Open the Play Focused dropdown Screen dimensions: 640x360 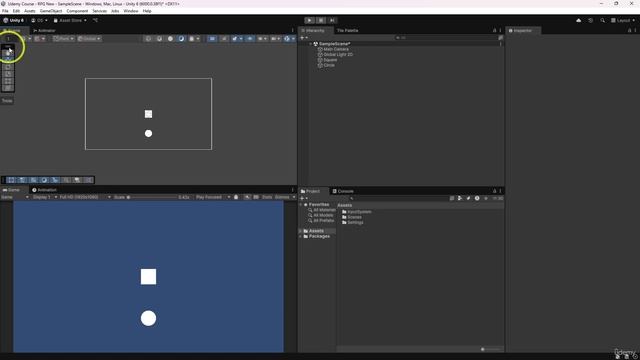[213, 197]
